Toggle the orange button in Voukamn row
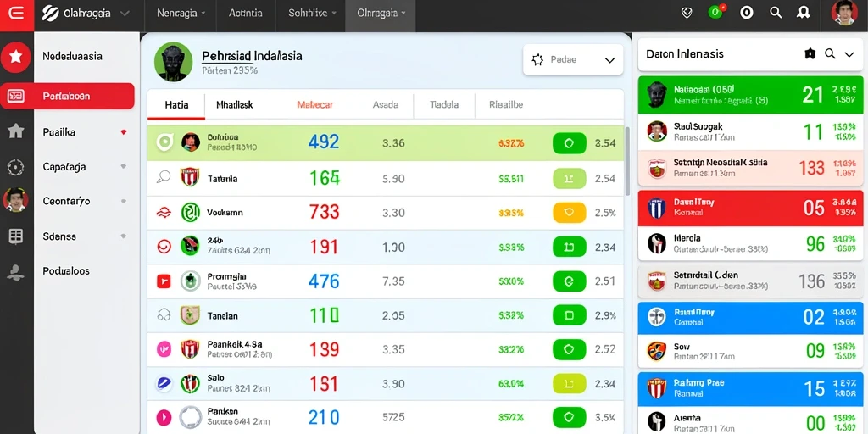868x434 pixels. pos(569,213)
